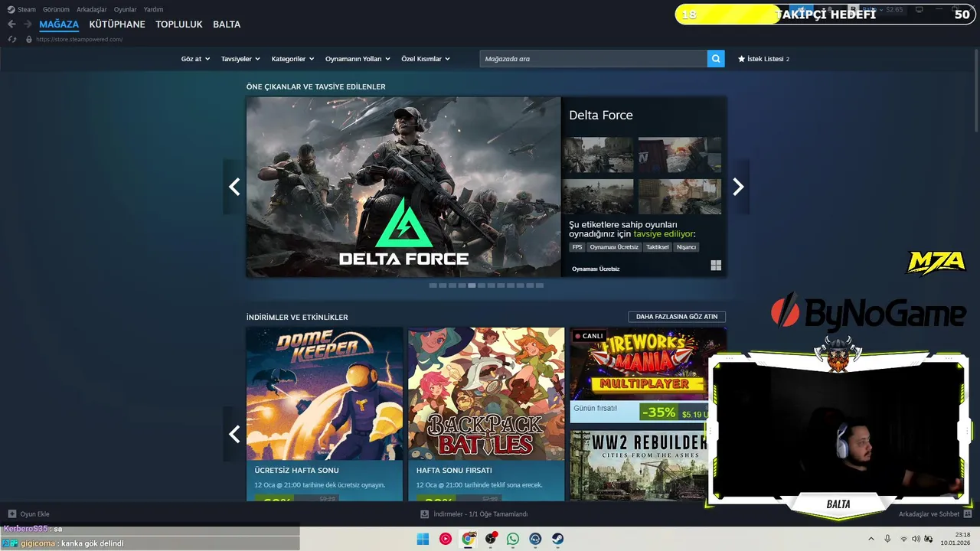The width and height of the screenshot is (980, 551).
Task: Show next featured game with right arrow
Action: click(x=738, y=187)
